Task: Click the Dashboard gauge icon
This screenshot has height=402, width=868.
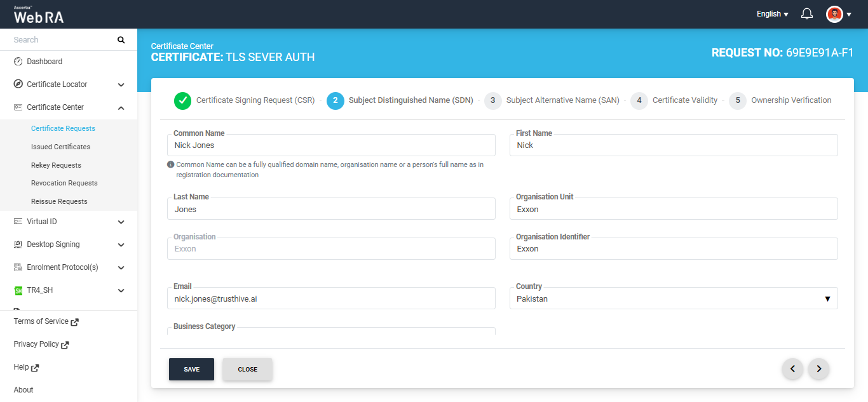Action: tap(18, 62)
